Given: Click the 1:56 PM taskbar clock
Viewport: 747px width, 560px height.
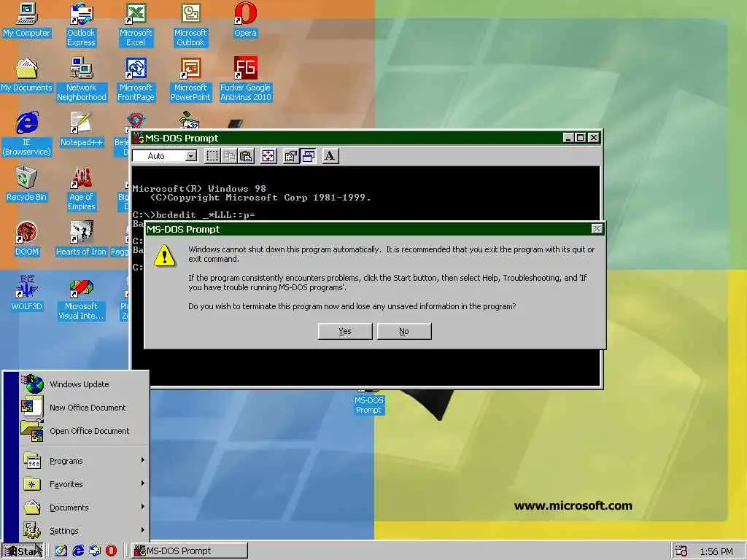Looking at the screenshot, I should point(716,551).
